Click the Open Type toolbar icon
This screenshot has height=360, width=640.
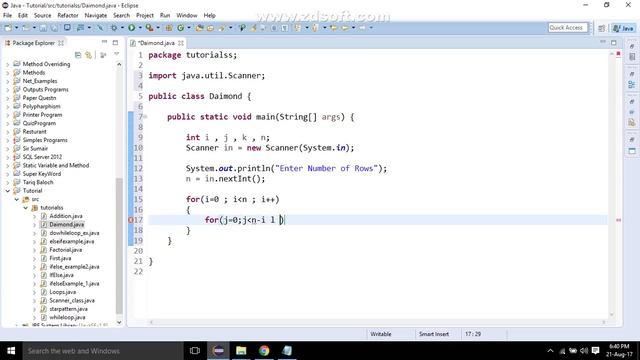[x=200, y=28]
